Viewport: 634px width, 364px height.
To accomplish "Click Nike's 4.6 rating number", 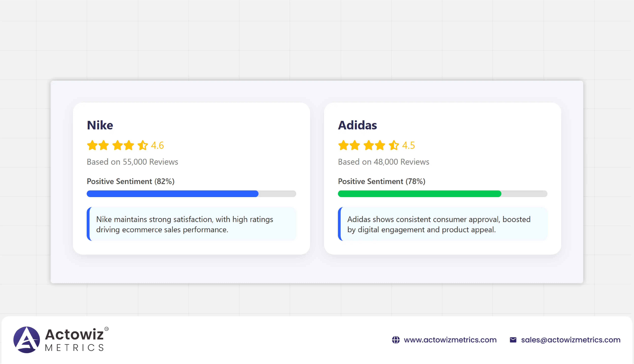I will [x=157, y=145].
